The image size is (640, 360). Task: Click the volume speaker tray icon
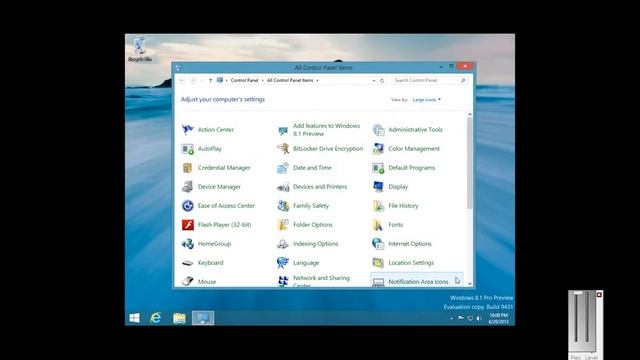tap(479, 318)
